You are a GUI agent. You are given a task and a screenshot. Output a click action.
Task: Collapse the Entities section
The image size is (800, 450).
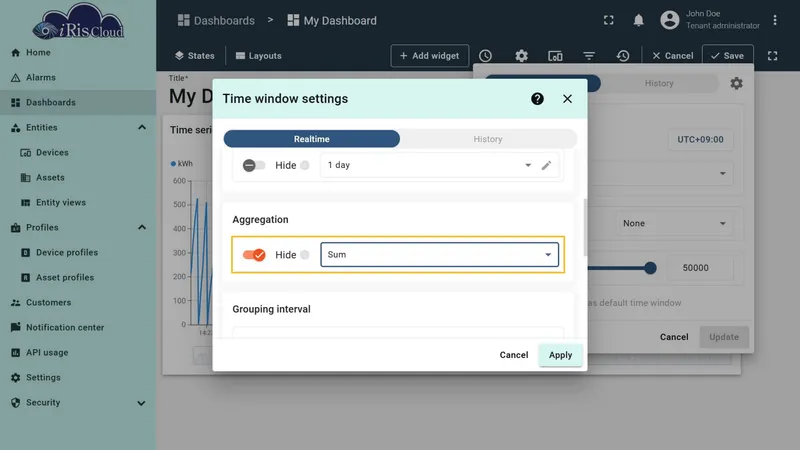pyautogui.click(x=142, y=128)
